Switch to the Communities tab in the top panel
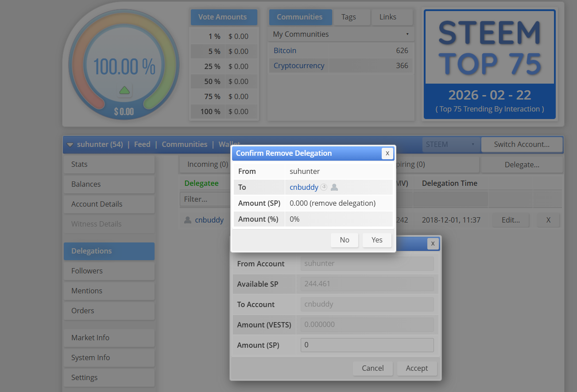The image size is (577, 392). coord(300,17)
